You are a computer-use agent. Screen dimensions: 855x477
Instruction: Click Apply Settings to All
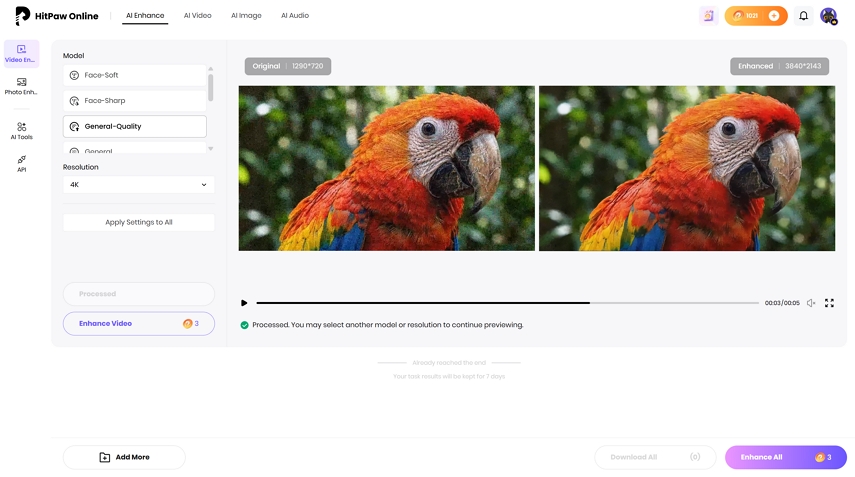click(x=139, y=222)
